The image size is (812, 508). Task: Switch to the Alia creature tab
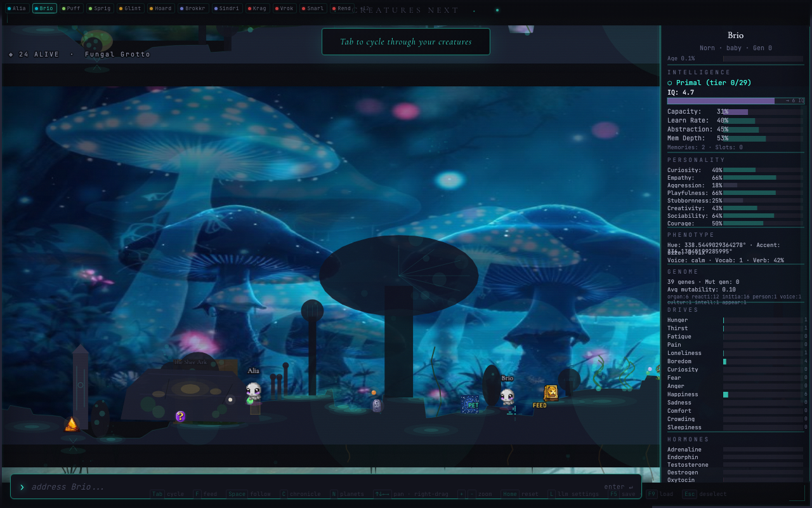point(17,8)
